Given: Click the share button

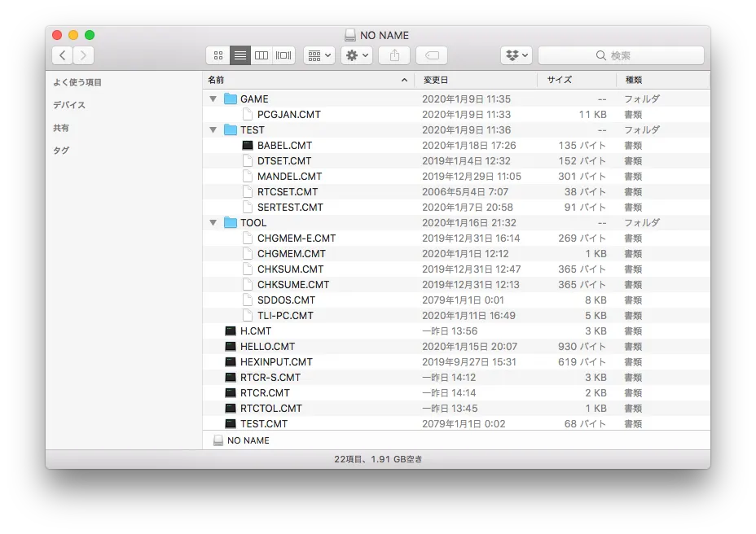Looking at the screenshot, I should point(394,55).
